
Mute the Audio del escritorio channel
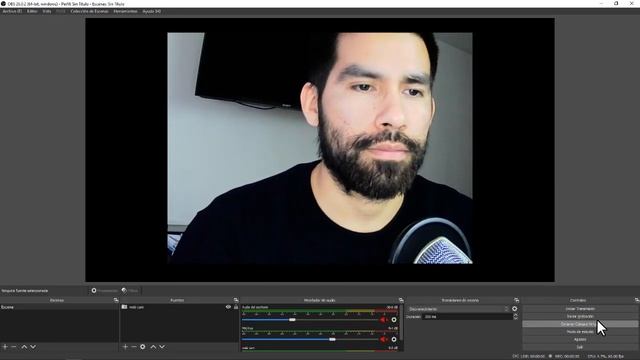click(384, 320)
